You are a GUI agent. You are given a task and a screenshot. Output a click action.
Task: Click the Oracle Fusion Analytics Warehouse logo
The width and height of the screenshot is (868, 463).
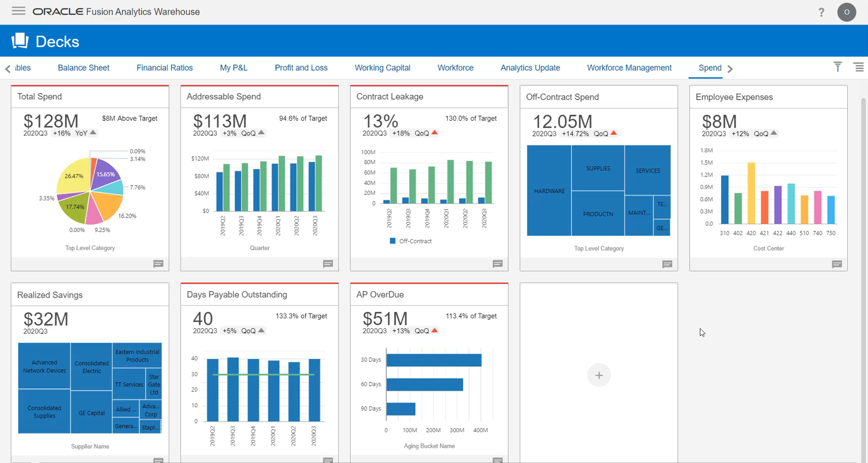(116, 11)
